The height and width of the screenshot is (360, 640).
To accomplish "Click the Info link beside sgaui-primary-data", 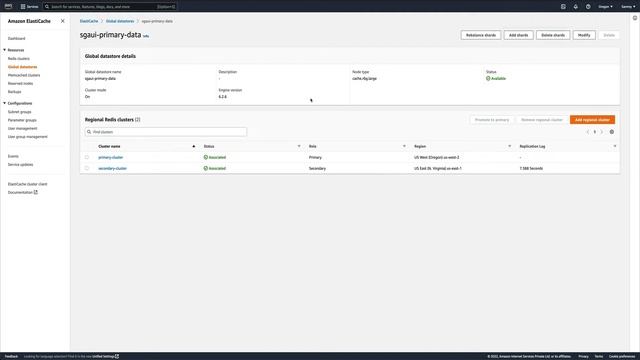I will (x=146, y=36).
